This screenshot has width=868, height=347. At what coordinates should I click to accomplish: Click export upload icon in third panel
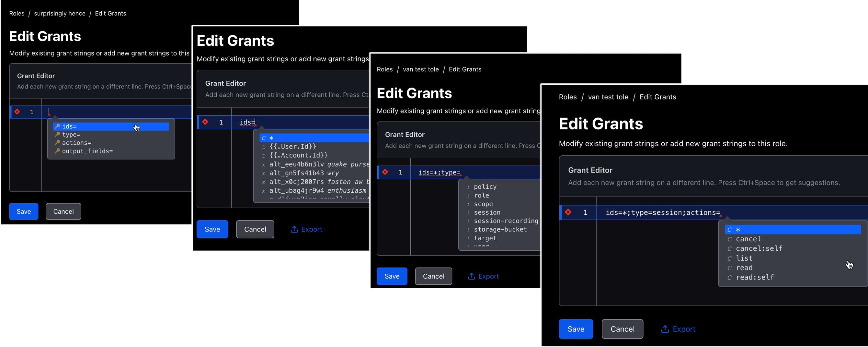tap(471, 276)
